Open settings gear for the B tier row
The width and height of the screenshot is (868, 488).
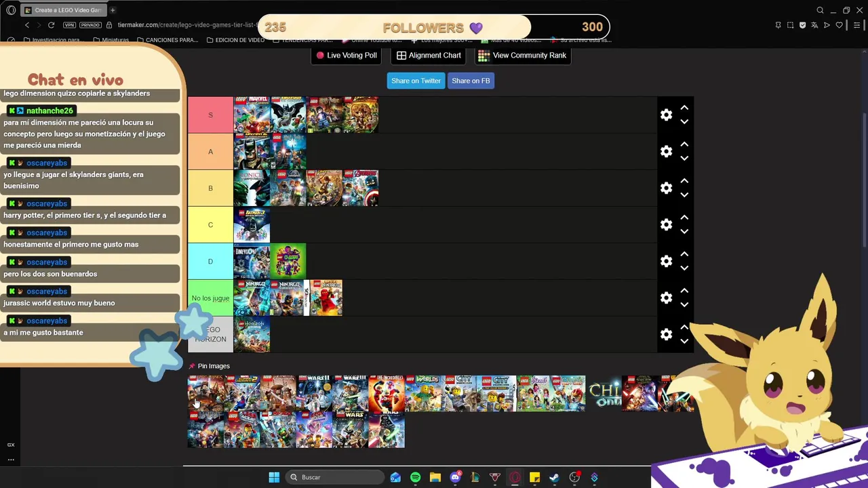coord(666,188)
